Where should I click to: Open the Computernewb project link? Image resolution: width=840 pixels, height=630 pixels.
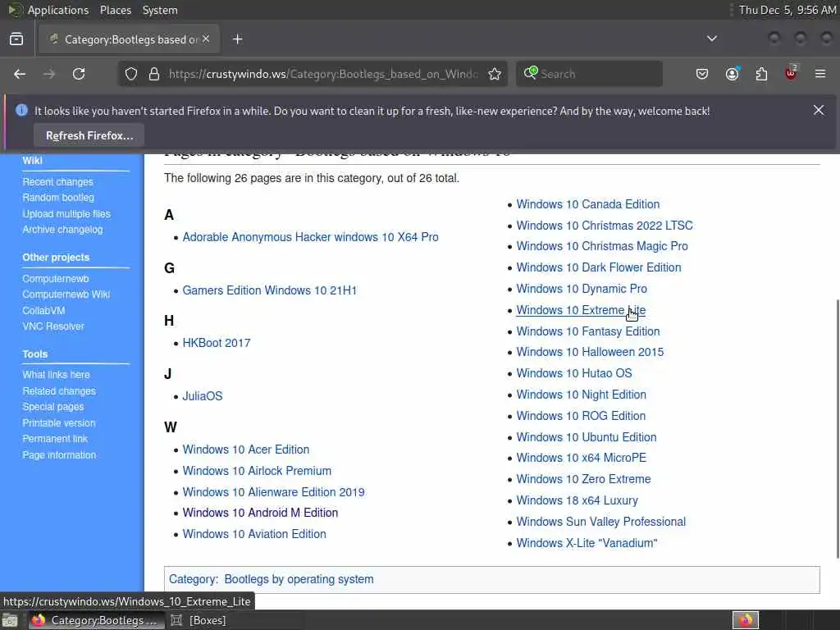tap(56, 279)
